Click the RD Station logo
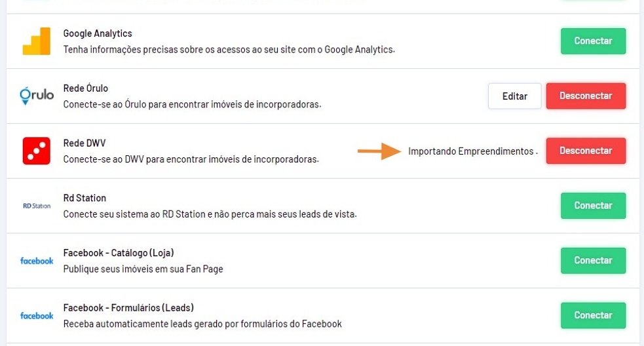The height and width of the screenshot is (346, 644). pyautogui.click(x=37, y=206)
